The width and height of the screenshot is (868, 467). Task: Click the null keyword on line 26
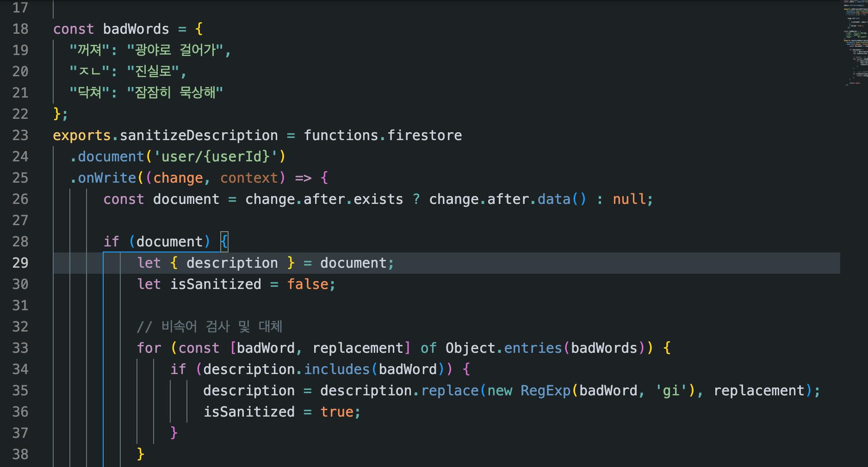tap(629, 199)
